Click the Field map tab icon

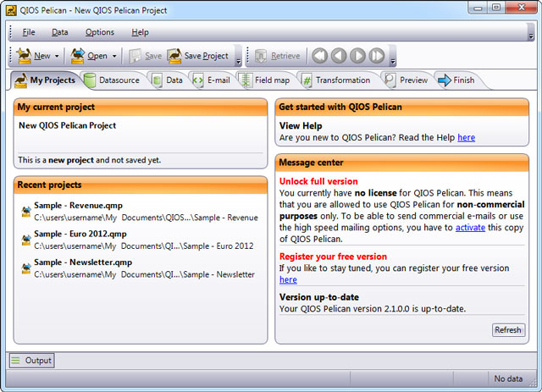[245, 80]
